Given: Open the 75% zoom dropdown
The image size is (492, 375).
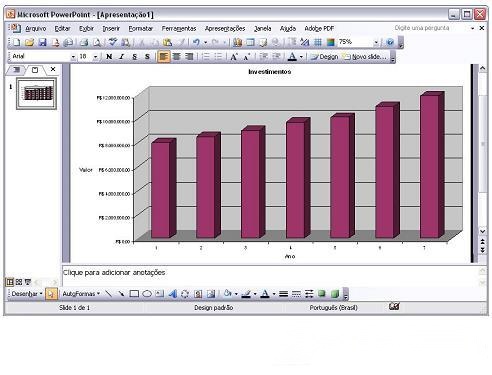Looking at the screenshot, I should pyautogui.click(x=376, y=42).
